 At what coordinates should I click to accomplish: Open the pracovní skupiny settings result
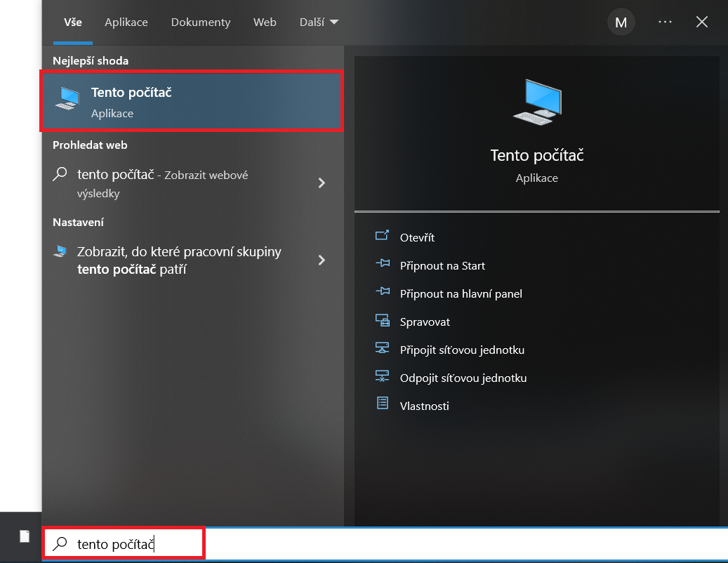tap(192, 260)
